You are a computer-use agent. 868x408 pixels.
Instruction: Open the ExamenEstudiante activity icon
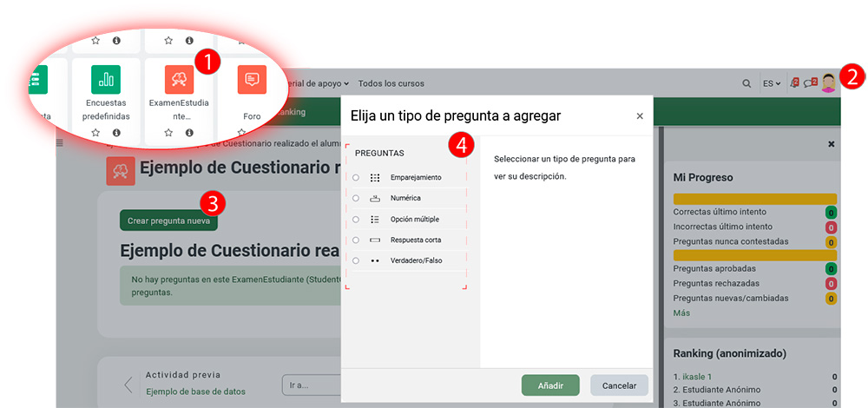click(180, 80)
